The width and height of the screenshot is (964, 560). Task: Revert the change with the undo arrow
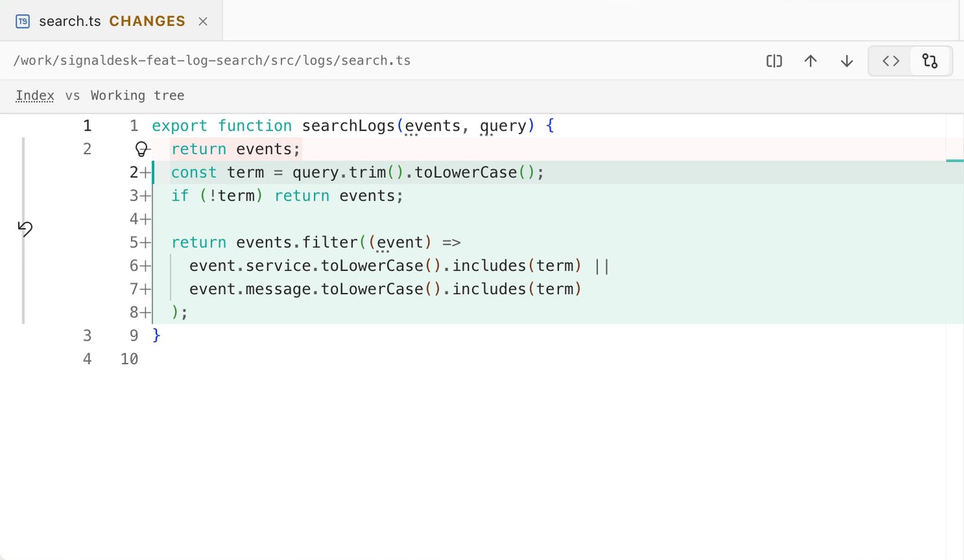pyautogui.click(x=25, y=228)
